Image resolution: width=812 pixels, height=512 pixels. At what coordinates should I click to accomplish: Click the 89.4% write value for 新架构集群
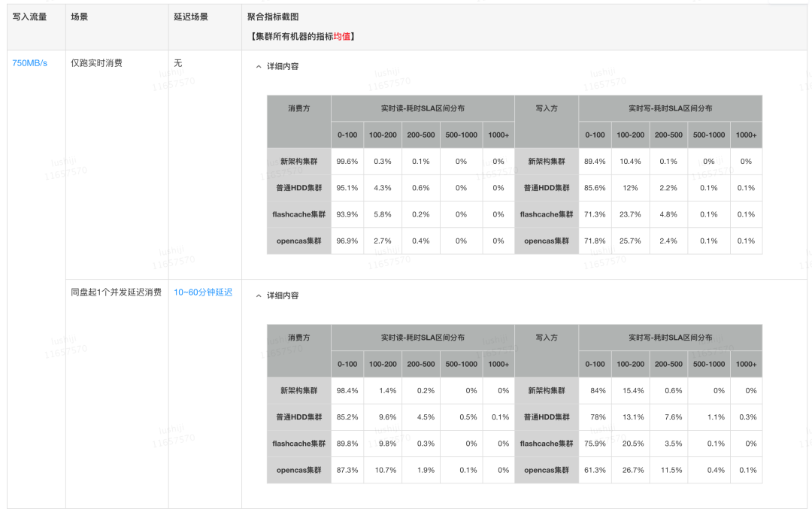[595, 162]
